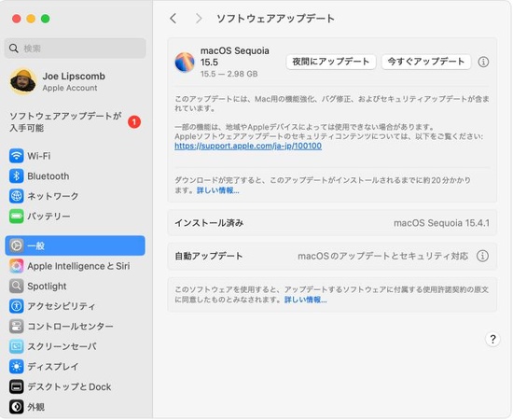Click the 外観 appearance icon
Image resolution: width=513 pixels, height=420 pixels.
17,407
